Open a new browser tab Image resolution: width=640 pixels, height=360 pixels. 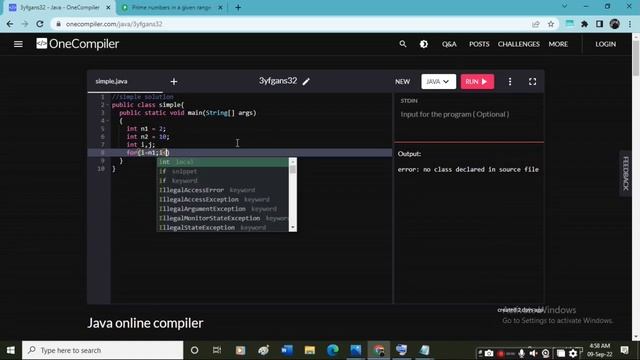[238, 7]
